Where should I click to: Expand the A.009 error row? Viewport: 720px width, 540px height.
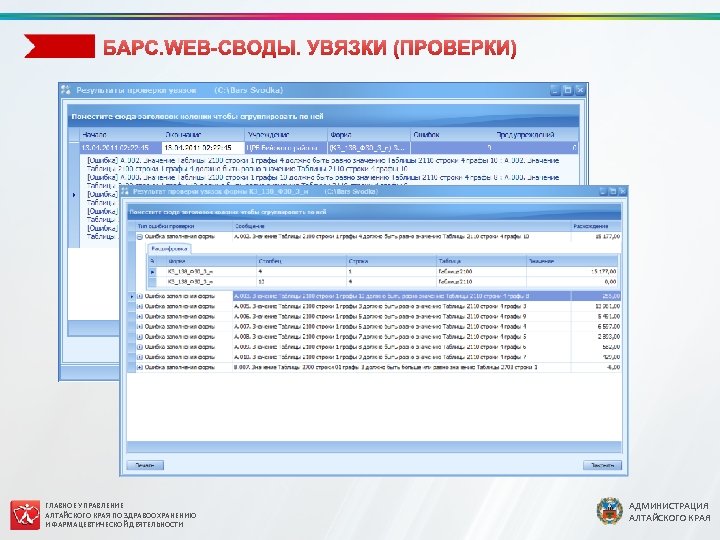(140, 347)
